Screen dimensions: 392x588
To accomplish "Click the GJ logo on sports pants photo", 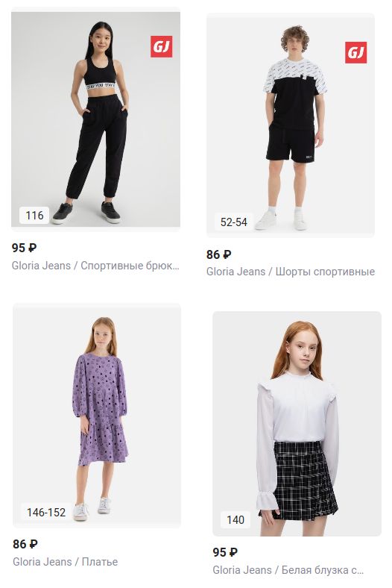I will click(x=162, y=46).
